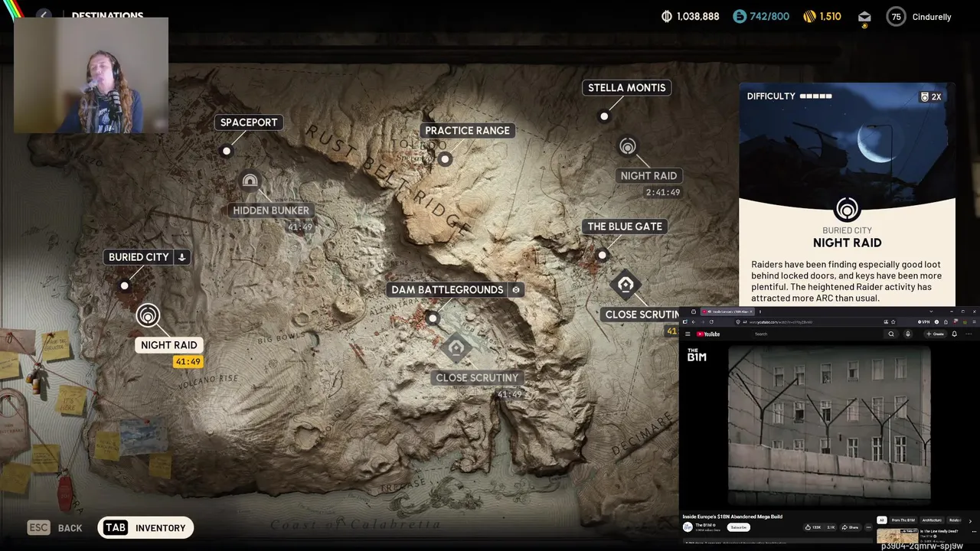Open The B1M channel avatar
980x551 pixels.
click(x=688, y=527)
